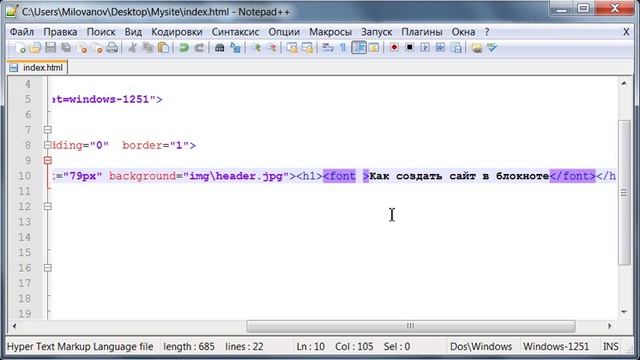Toggle Word Wrap in the toolbar
Screen dimensions: 640x360
tap(328, 48)
